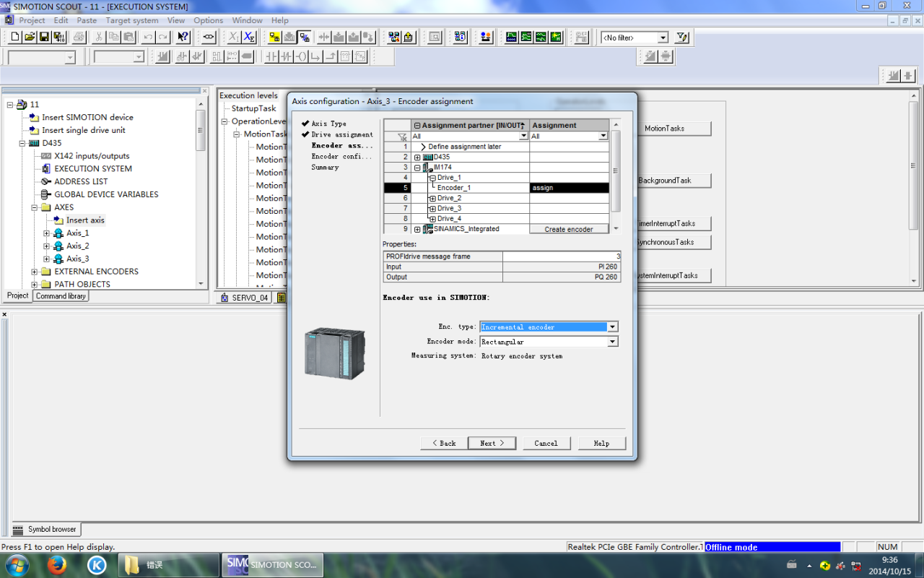Click the yellow connect to target icon

click(x=274, y=37)
